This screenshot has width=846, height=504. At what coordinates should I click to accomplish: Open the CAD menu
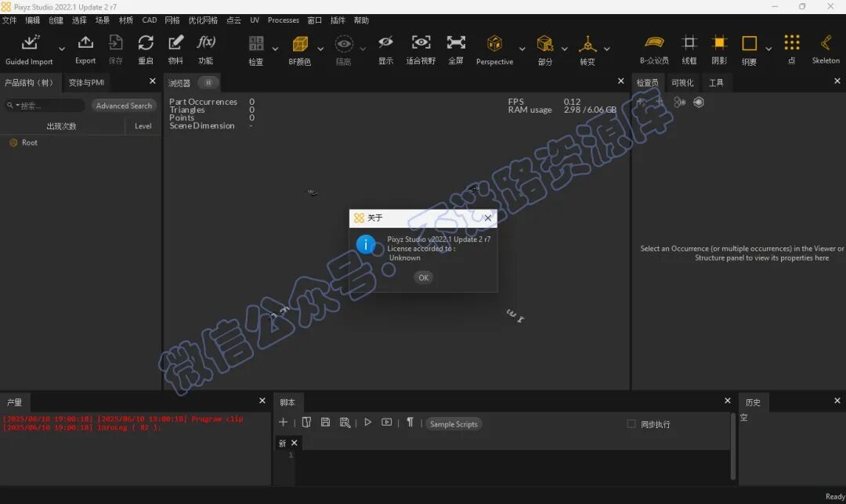(150, 20)
